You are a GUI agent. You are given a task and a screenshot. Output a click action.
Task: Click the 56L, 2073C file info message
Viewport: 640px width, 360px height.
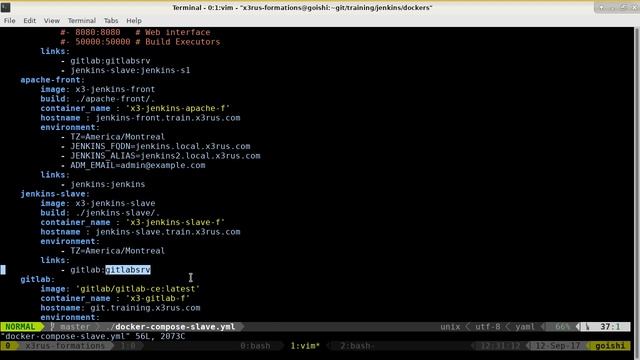(x=160, y=336)
